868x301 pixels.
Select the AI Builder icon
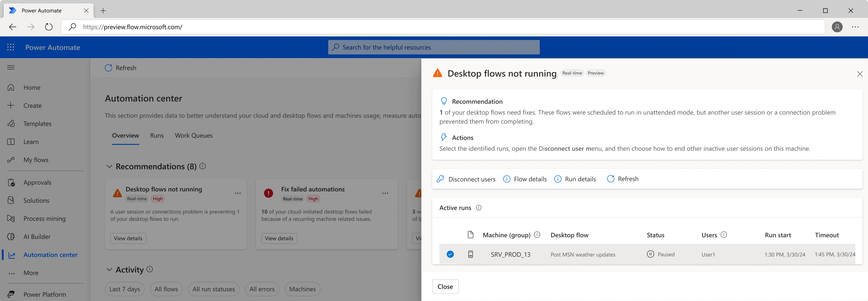(11, 236)
